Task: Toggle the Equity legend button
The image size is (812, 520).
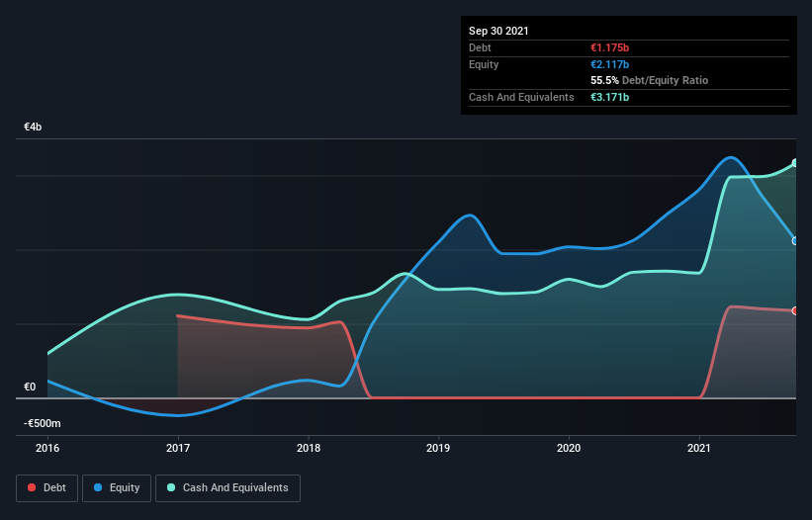Action: click(x=117, y=488)
